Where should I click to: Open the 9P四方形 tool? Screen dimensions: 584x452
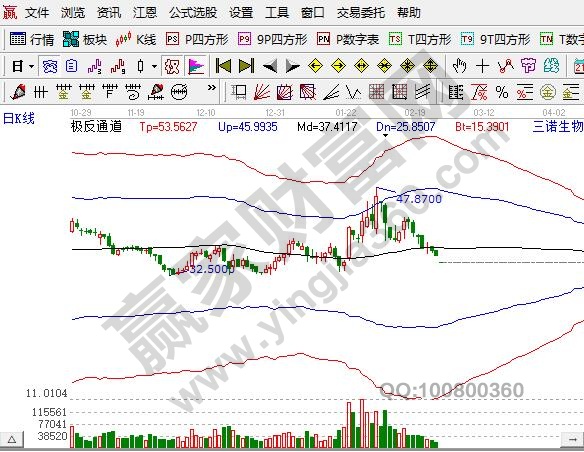pyautogui.click(x=273, y=39)
